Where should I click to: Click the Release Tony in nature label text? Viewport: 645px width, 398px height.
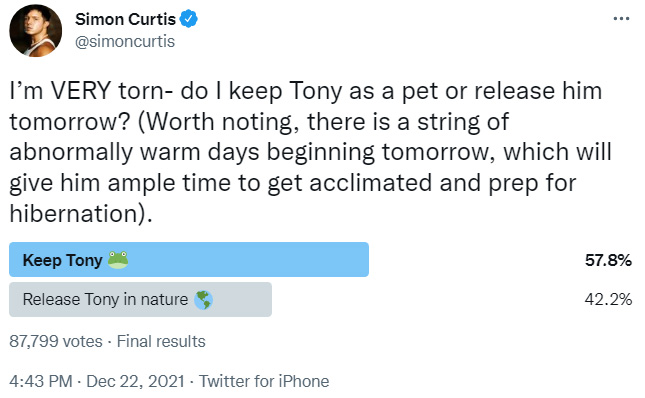[105, 299]
